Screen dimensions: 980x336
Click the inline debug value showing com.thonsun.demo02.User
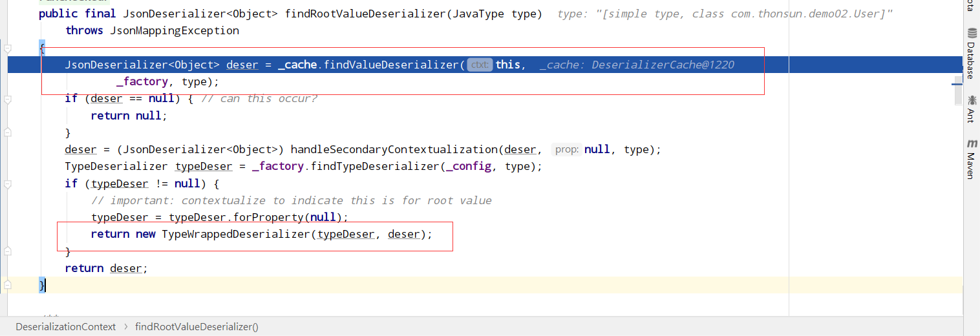pos(725,14)
